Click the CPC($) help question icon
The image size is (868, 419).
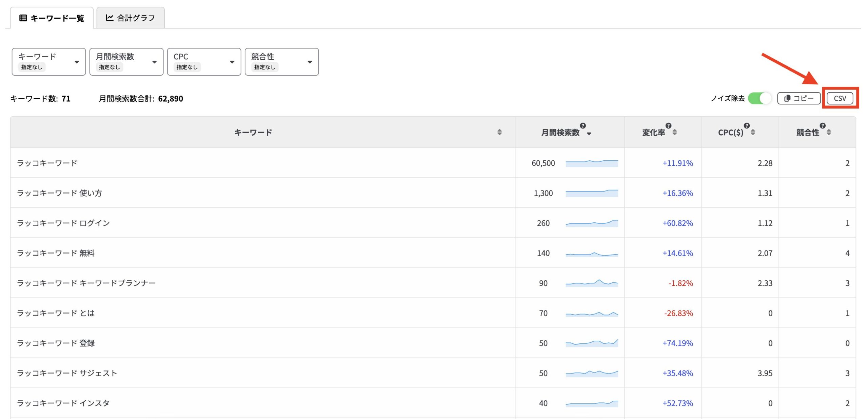coord(747,126)
